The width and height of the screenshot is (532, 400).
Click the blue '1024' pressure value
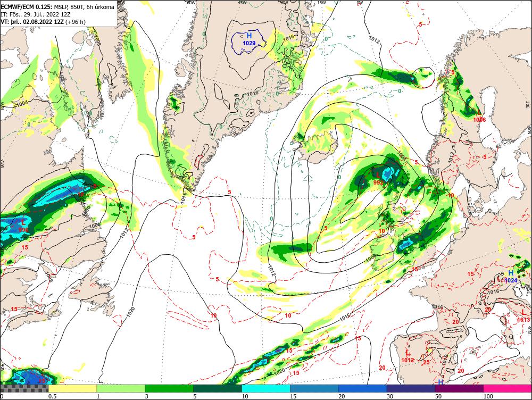511,280
